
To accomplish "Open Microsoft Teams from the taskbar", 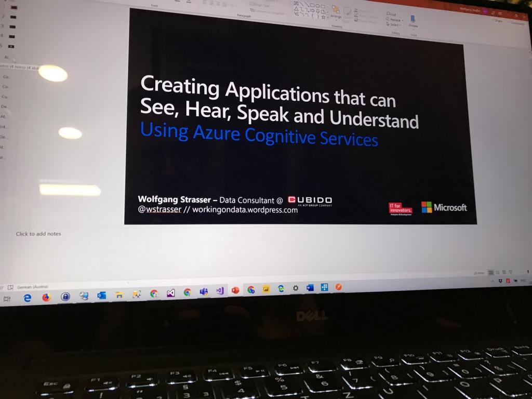I will click(x=204, y=291).
